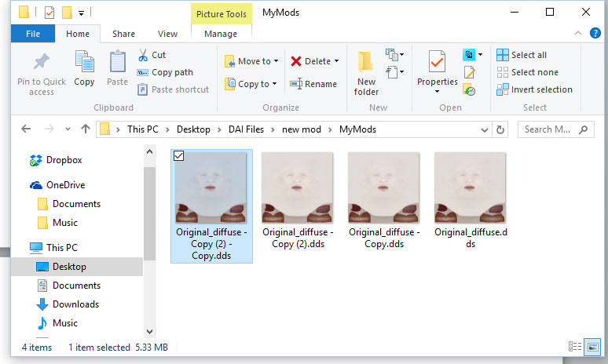Click Copy path in ribbon
This screenshot has width=608, height=364.
click(x=165, y=72)
